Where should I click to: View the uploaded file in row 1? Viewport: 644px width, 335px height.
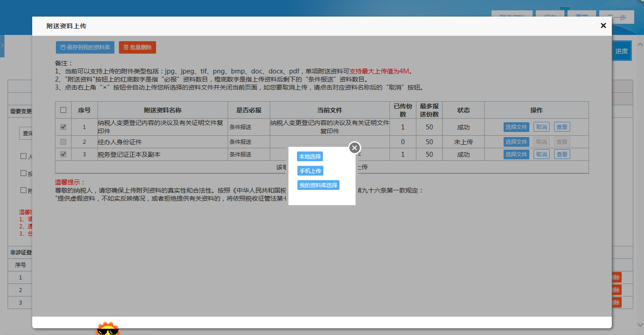point(562,127)
